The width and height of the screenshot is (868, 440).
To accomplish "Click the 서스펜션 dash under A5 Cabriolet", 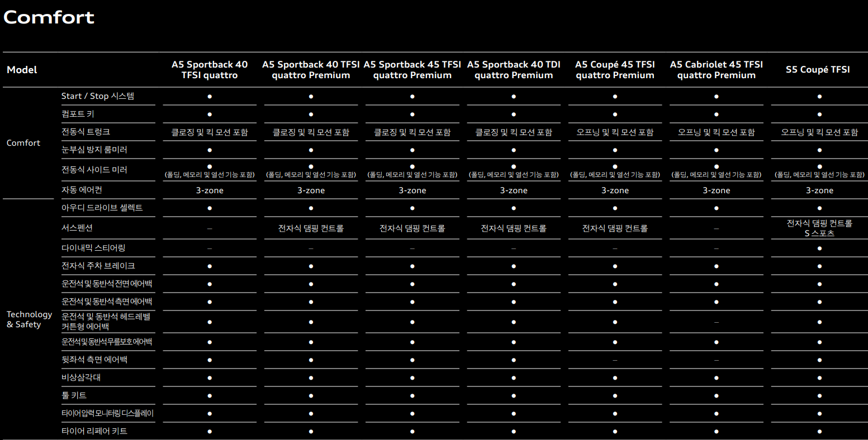I will pos(717,228).
